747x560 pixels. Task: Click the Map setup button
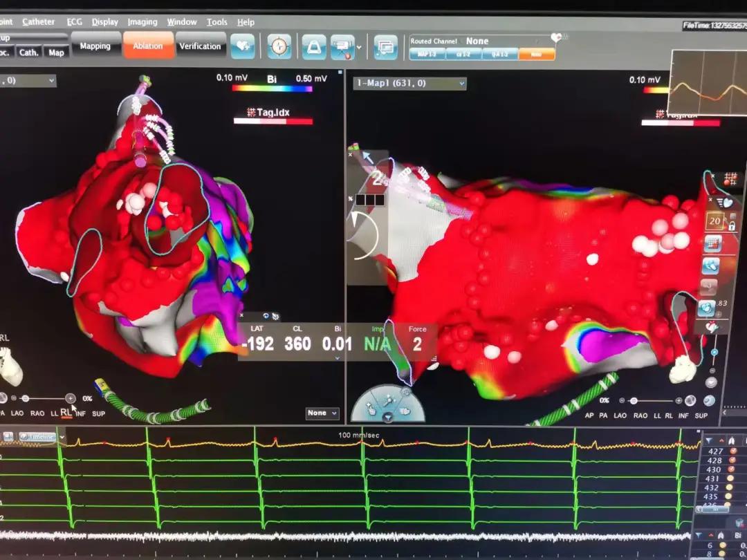pyautogui.click(x=56, y=53)
